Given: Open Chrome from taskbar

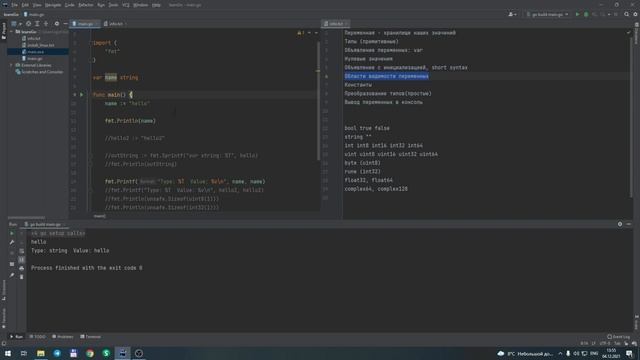Looking at the screenshot, I should pos(90,353).
